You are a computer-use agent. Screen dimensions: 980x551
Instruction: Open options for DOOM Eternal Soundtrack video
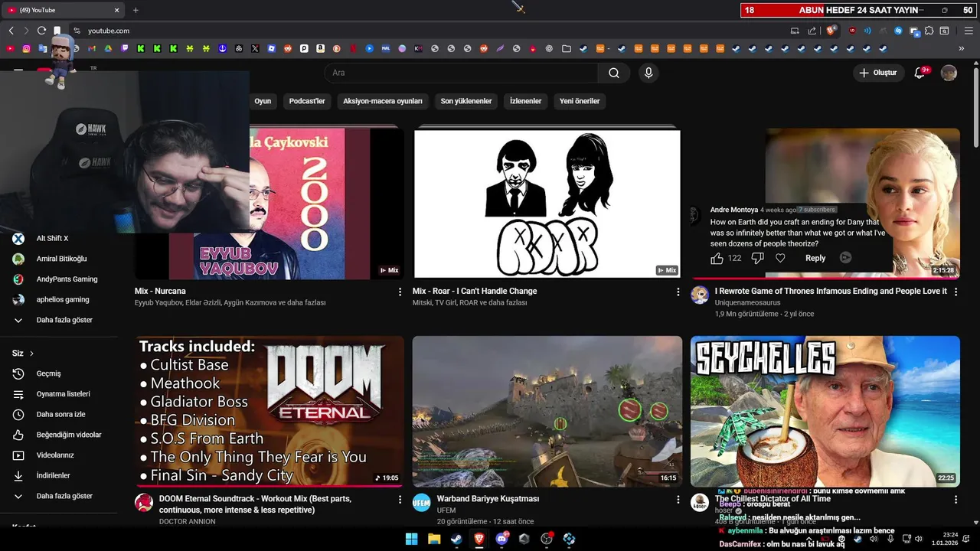tap(400, 499)
